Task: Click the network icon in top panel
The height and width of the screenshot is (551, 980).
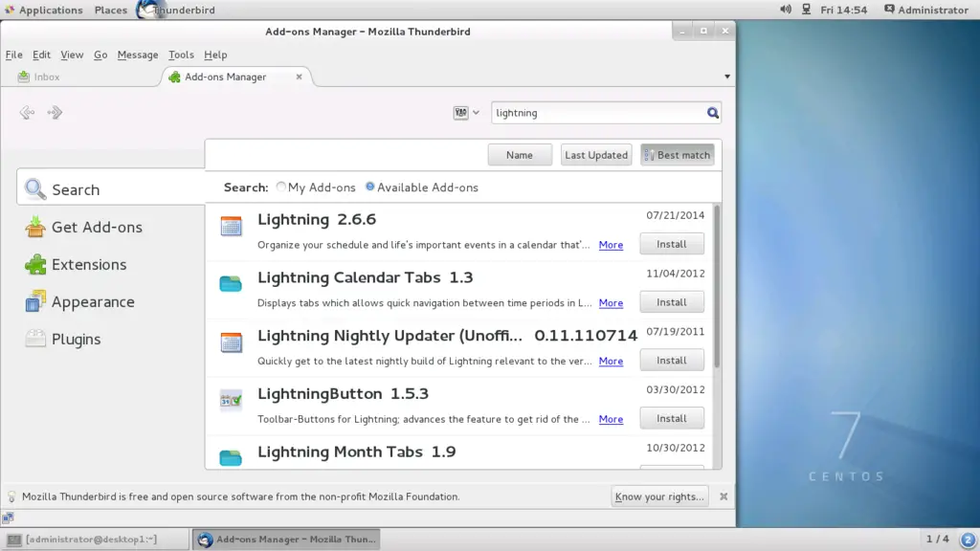Action: (x=806, y=10)
